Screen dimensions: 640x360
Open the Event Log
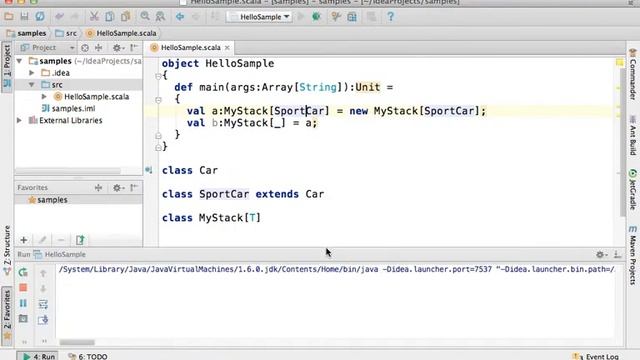click(x=596, y=356)
